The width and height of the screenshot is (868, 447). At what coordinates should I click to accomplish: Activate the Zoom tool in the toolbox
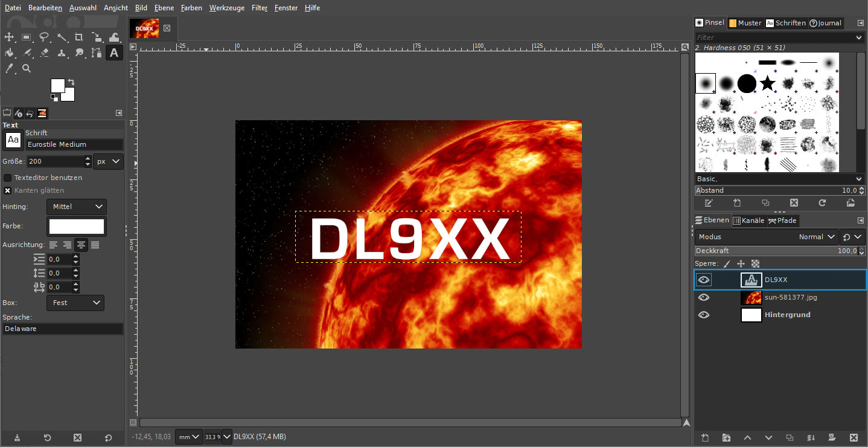(27, 68)
